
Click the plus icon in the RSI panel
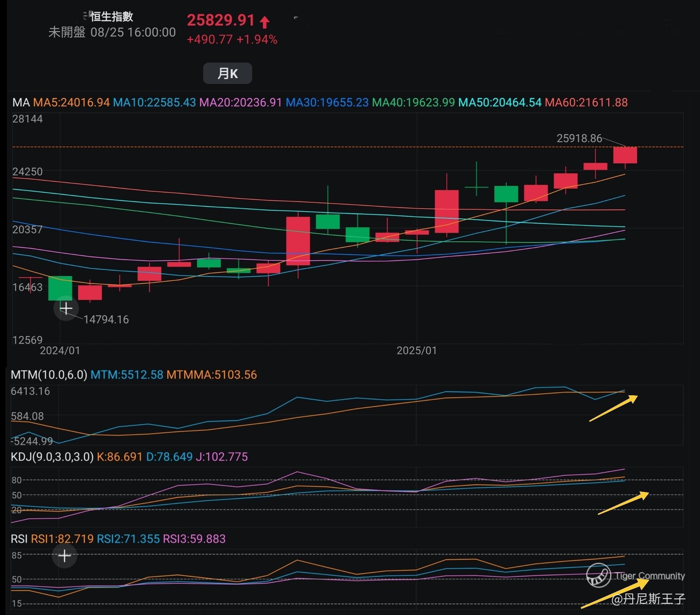pyautogui.click(x=64, y=556)
